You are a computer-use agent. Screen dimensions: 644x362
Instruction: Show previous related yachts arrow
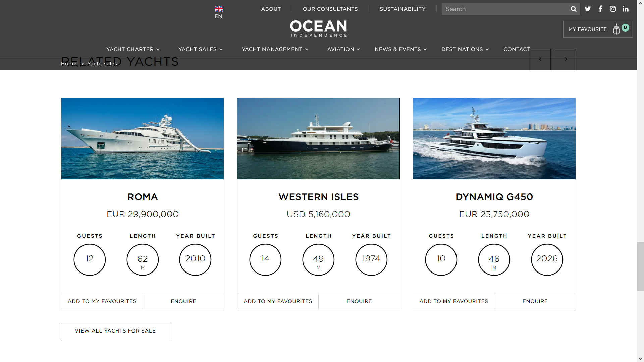click(x=540, y=59)
